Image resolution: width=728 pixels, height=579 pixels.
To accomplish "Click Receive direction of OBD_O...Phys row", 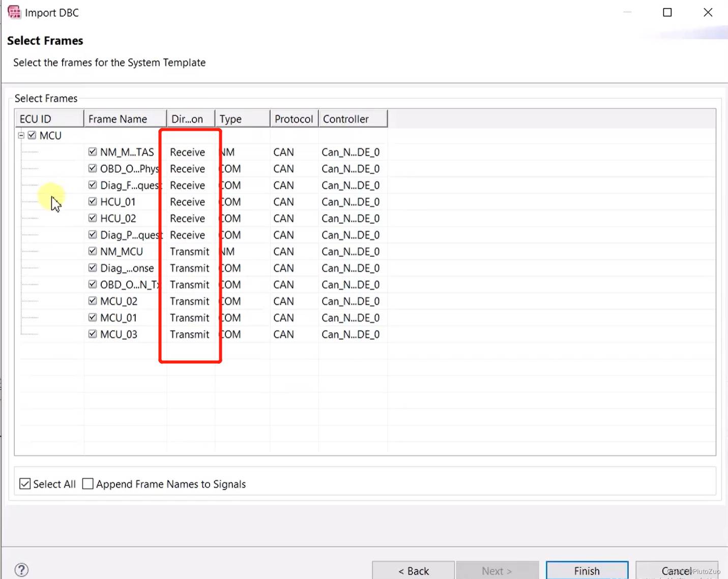I will pos(187,168).
